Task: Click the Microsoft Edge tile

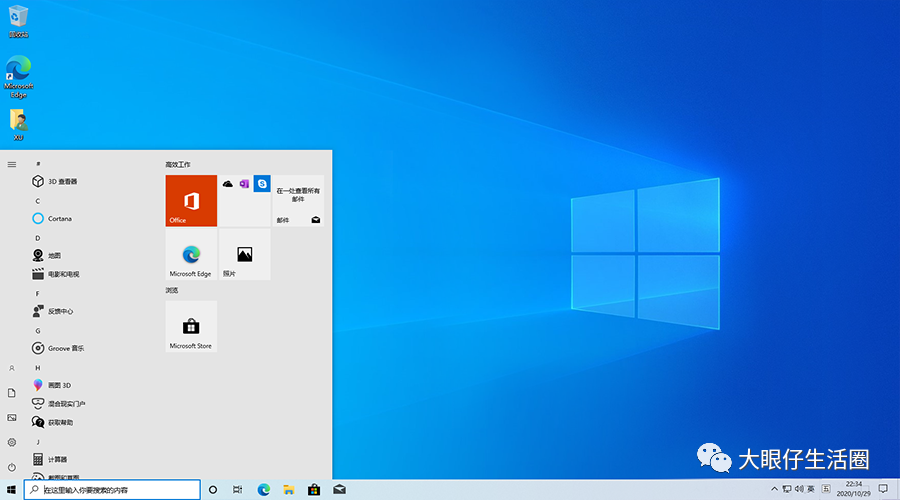Action: click(191, 254)
